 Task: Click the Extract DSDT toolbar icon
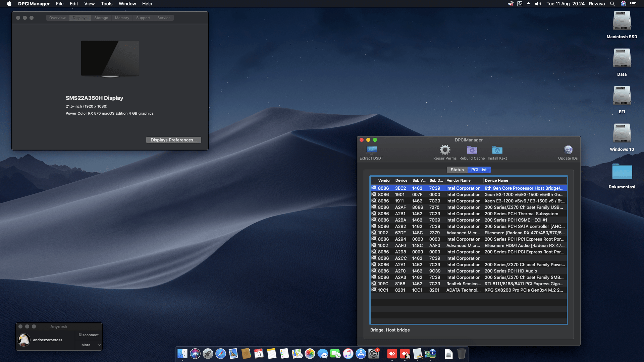click(x=371, y=150)
